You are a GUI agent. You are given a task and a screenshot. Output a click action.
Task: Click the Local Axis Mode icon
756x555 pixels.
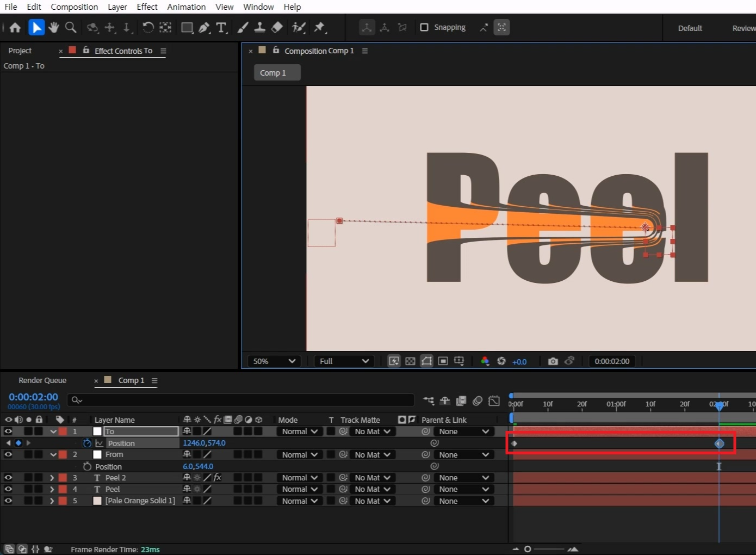367,27
